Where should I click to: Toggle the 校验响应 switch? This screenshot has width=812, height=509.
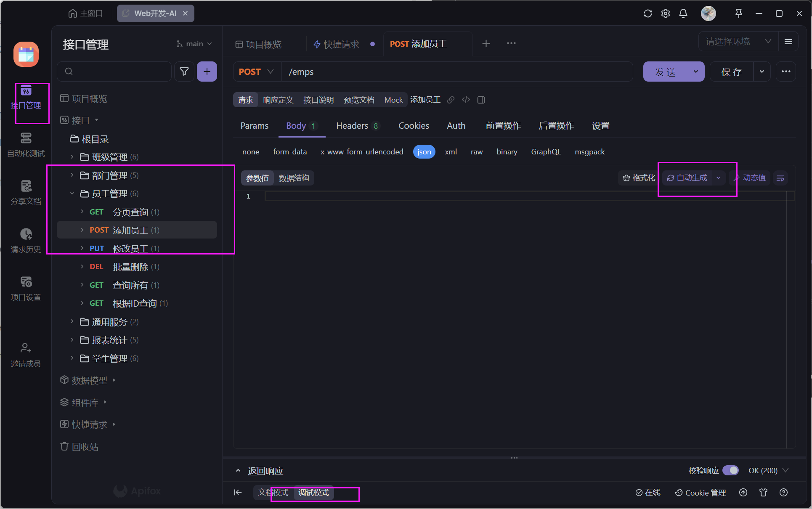click(730, 470)
